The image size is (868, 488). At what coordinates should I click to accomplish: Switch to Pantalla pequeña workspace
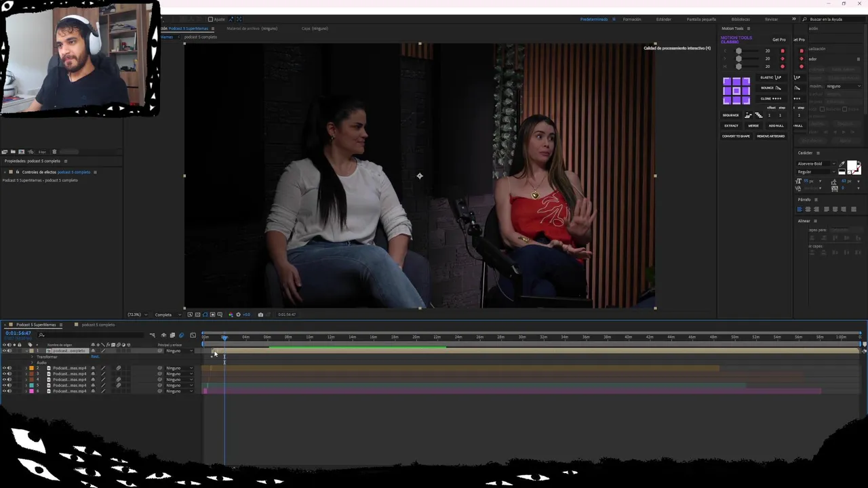point(701,19)
